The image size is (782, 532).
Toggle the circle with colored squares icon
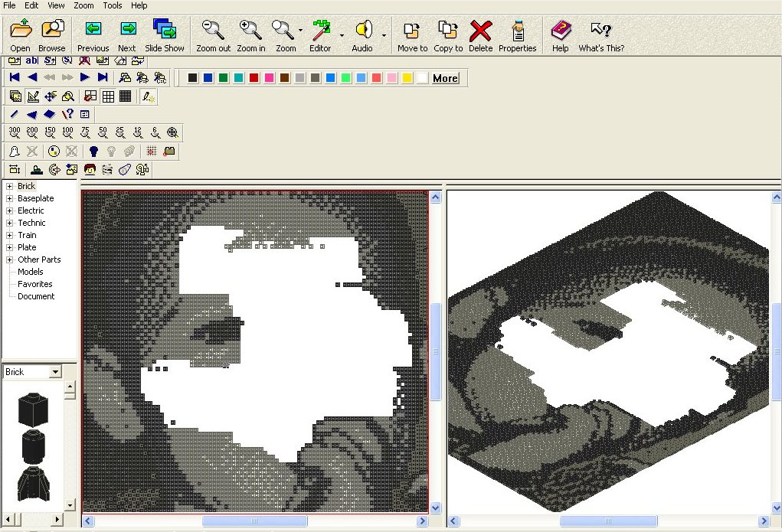point(54,151)
